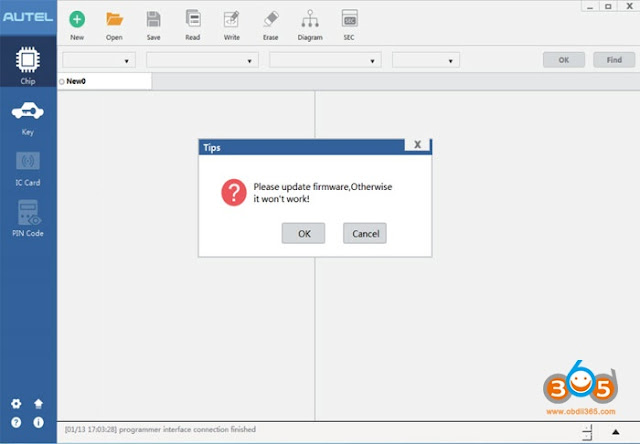Image resolution: width=640 pixels, height=444 pixels.
Task: Open the fourth selection dropdown
Action: (426, 60)
